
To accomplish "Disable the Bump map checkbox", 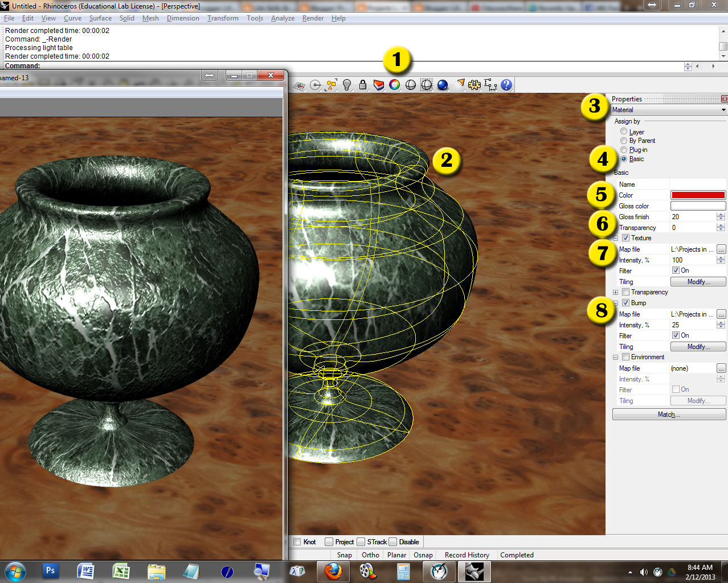I will coord(625,302).
